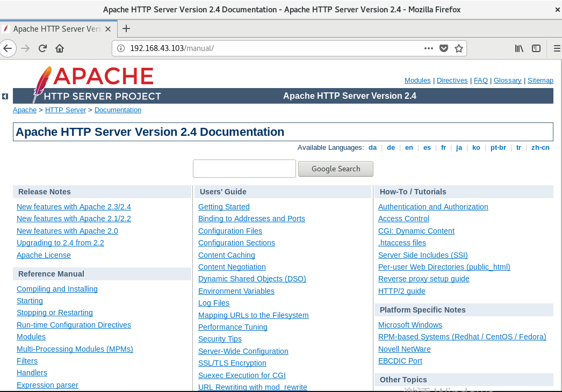
Task: Open the Directives link
Action: pos(452,80)
